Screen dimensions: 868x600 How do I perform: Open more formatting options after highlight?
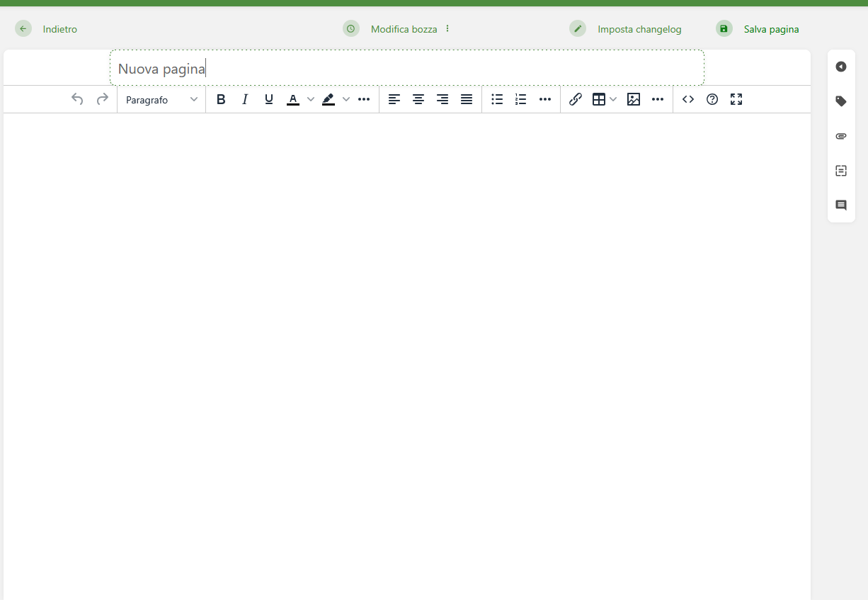[364, 99]
